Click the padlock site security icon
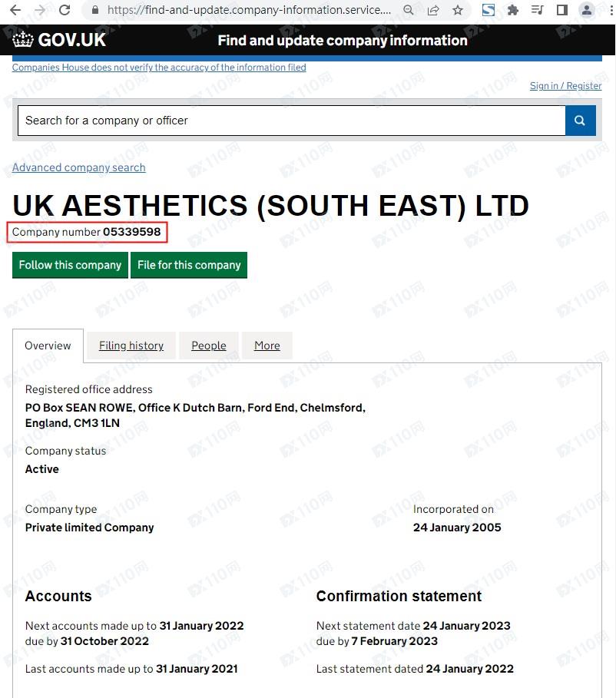Viewport: 616px width, 698px height. pos(95,11)
